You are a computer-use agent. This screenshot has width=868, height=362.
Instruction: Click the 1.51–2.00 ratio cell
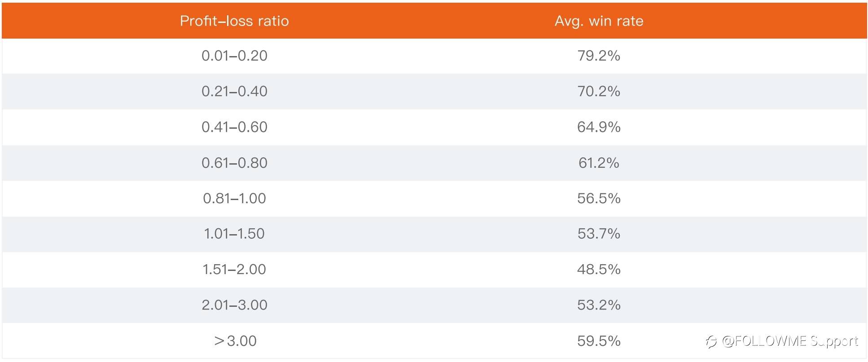point(234,269)
